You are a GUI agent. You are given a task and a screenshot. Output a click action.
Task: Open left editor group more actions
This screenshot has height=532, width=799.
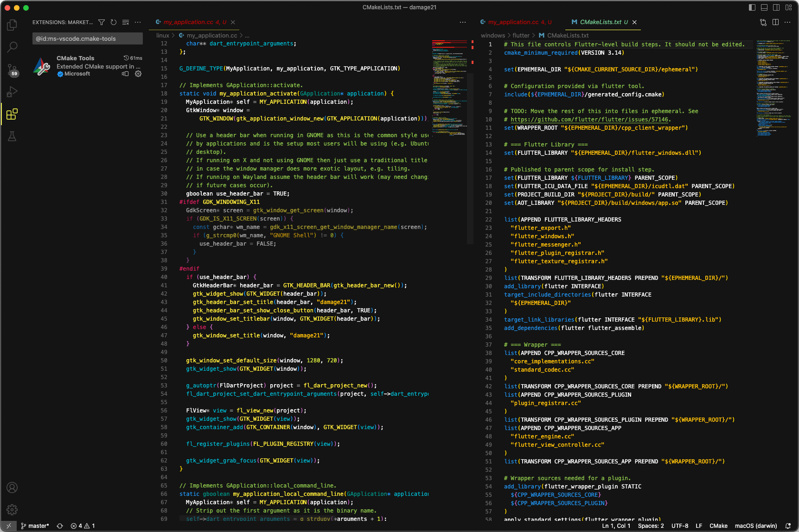[463, 22]
